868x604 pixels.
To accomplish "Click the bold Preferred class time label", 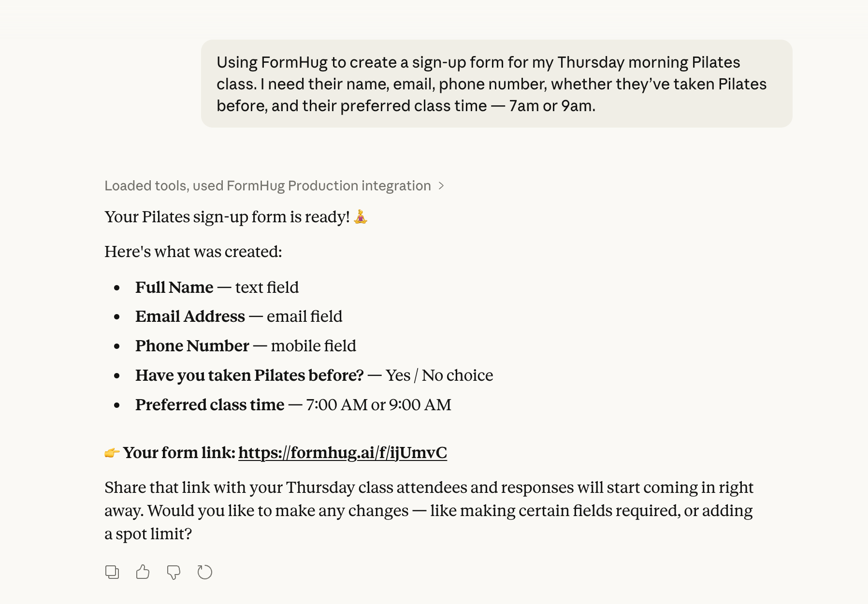I will 210,405.
